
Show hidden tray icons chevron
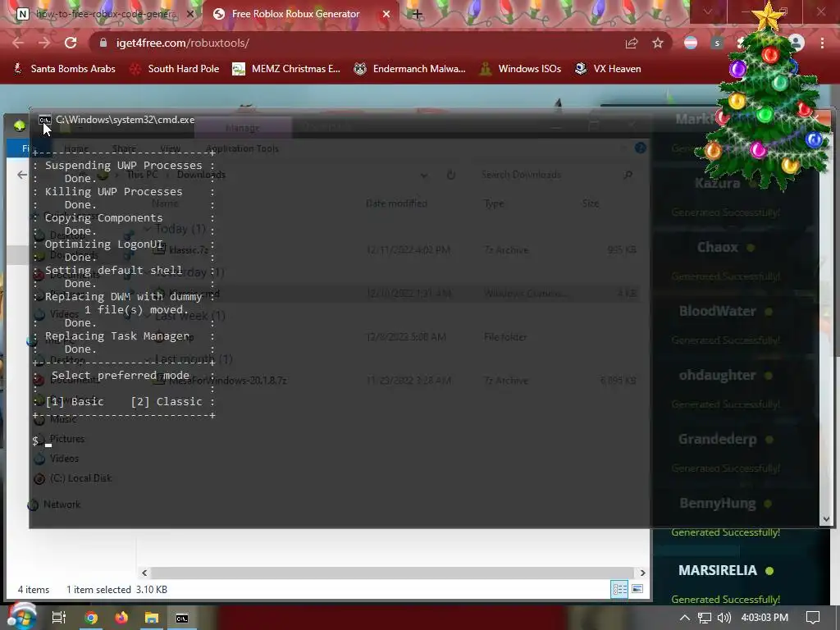pos(685,618)
